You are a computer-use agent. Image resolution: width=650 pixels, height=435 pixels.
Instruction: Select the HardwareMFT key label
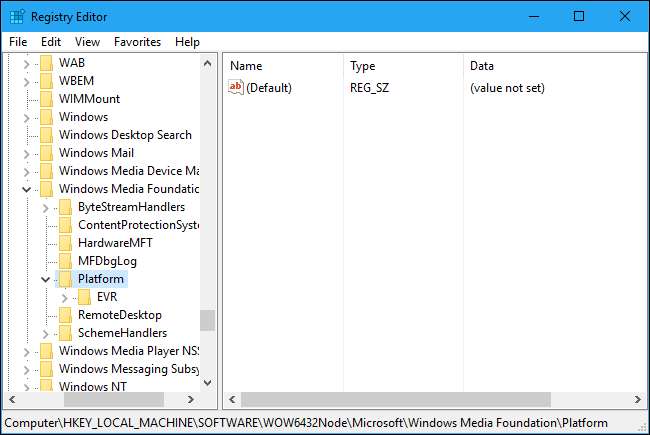[115, 243]
